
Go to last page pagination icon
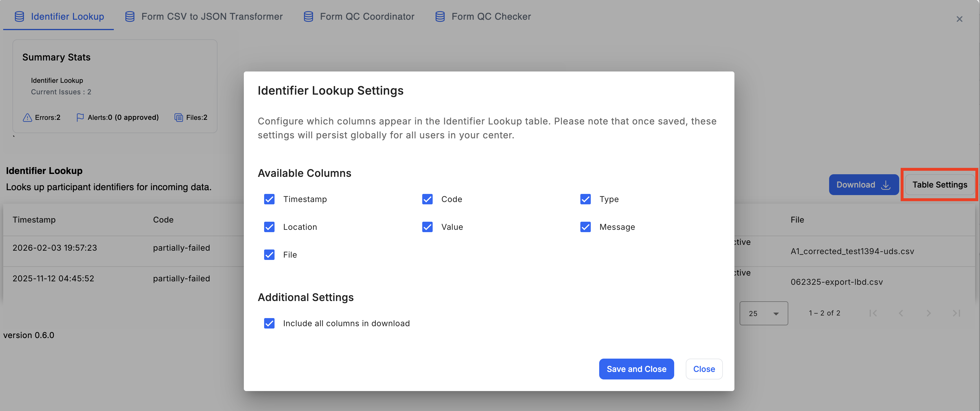tap(957, 313)
